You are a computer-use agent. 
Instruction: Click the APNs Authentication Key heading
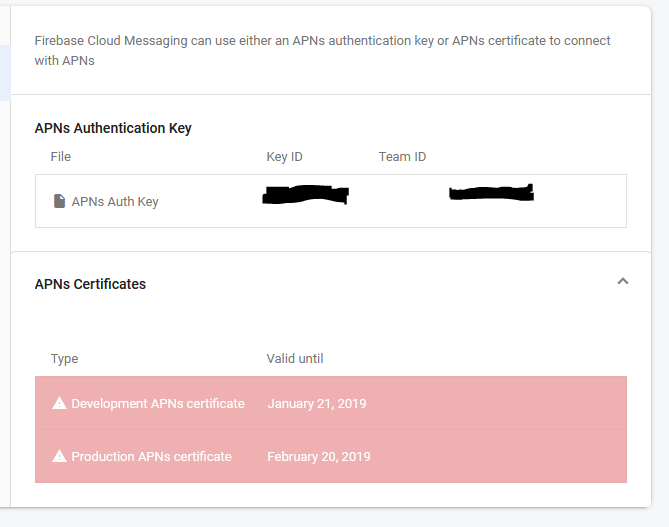[113, 128]
